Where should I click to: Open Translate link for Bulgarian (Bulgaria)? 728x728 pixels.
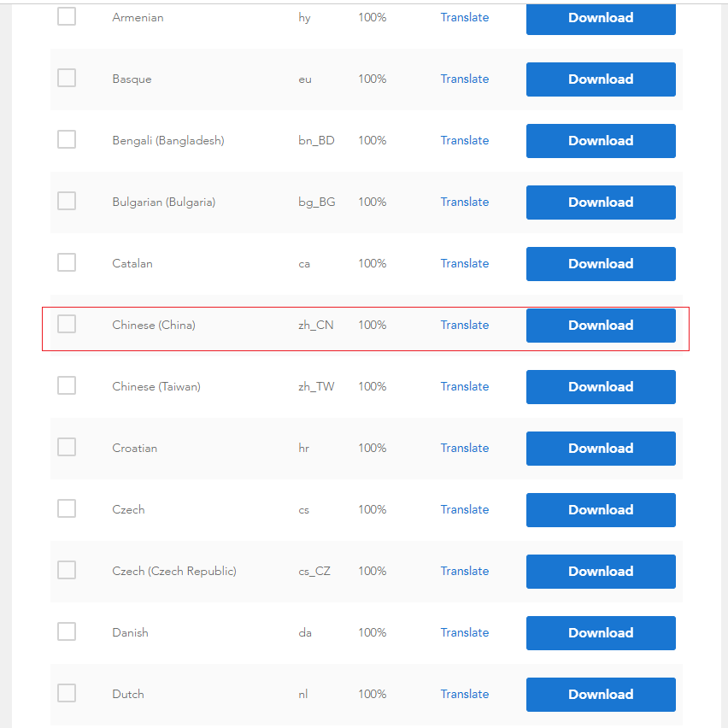point(464,202)
